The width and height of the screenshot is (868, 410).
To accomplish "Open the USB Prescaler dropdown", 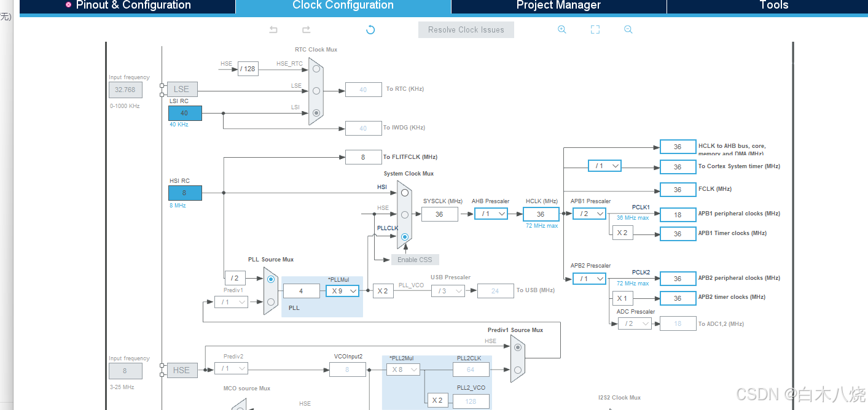I will point(448,291).
